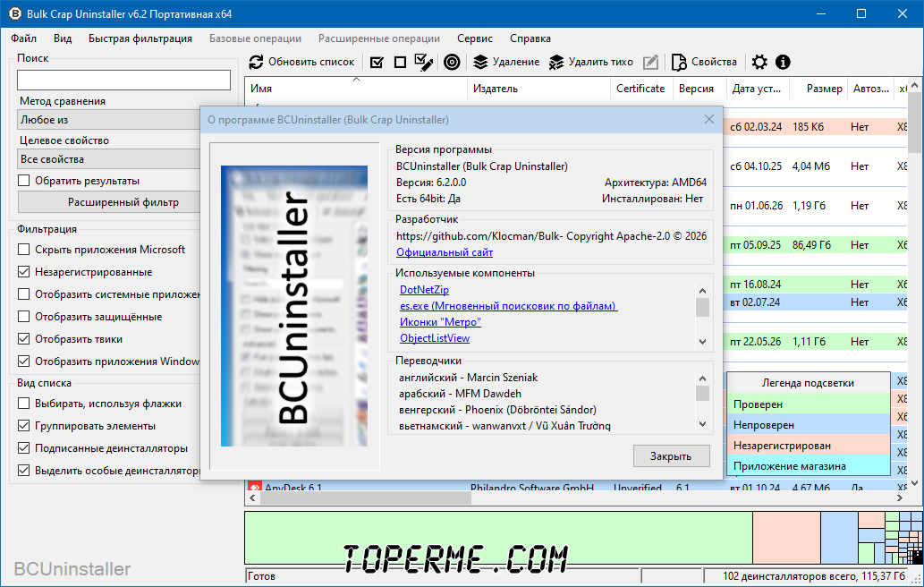Screen dimensions: 924x587
Task: Click the large green treemap block
Action: point(498,538)
